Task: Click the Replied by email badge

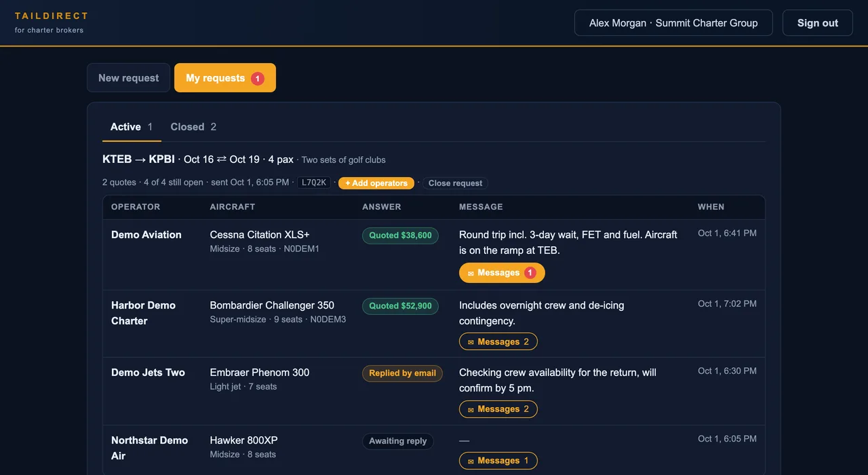Action: point(402,373)
